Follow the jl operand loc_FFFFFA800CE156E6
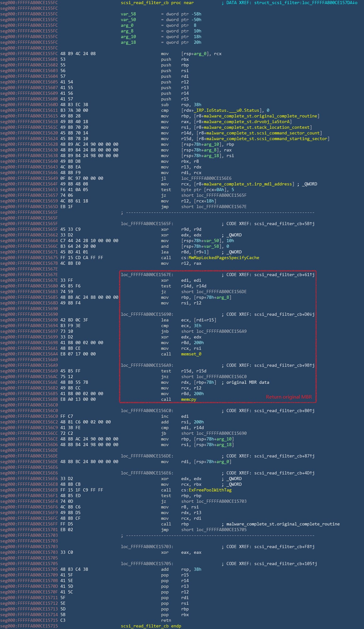The height and width of the screenshot is (629, 364). pos(206,178)
